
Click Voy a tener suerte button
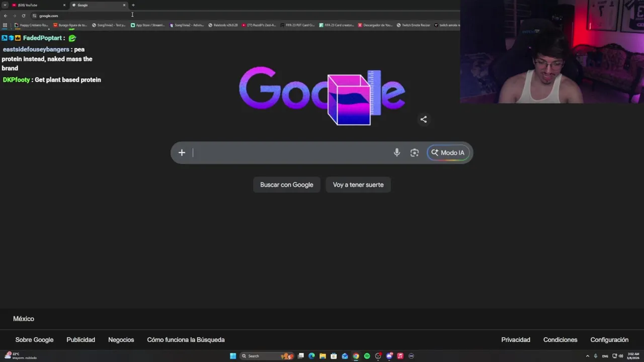[x=358, y=185]
